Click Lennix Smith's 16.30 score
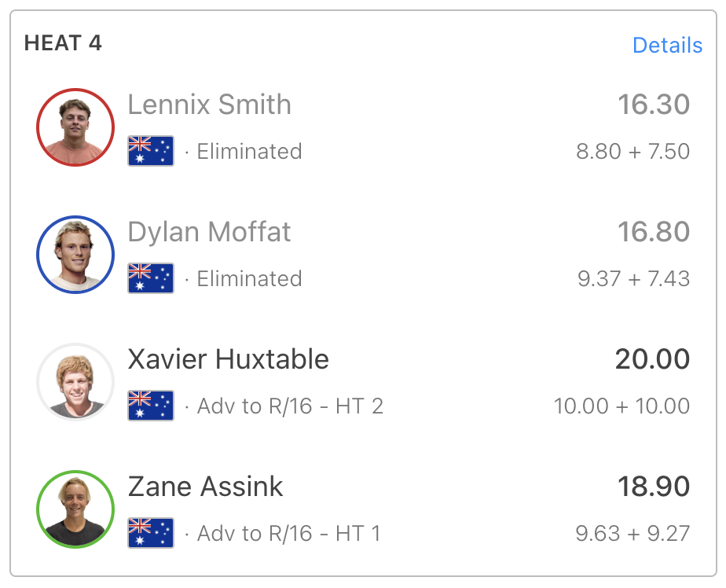This screenshot has width=726, height=588. [654, 105]
